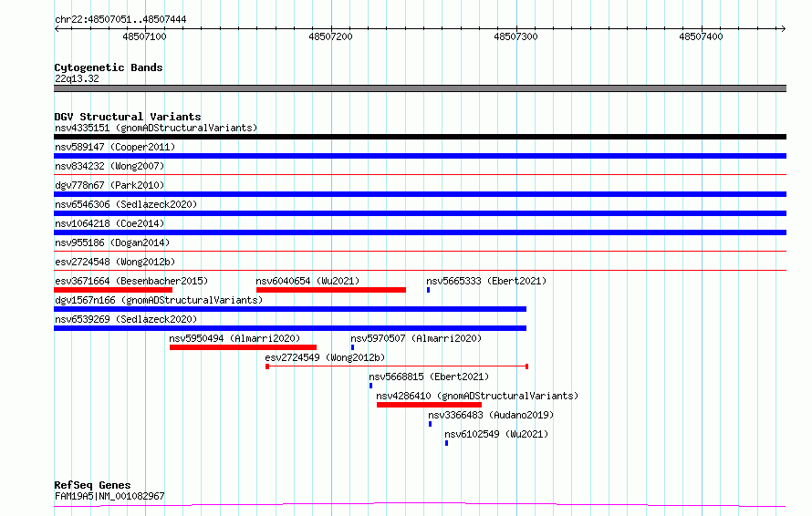Image resolution: width=812 pixels, height=516 pixels.
Task: Click the 48507400 ruler position label
Action: (702, 36)
